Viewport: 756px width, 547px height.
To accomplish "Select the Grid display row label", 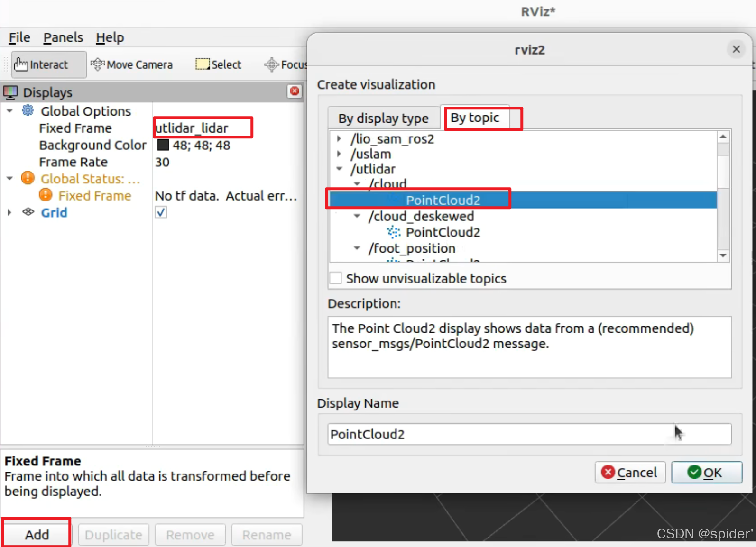I will (x=54, y=212).
